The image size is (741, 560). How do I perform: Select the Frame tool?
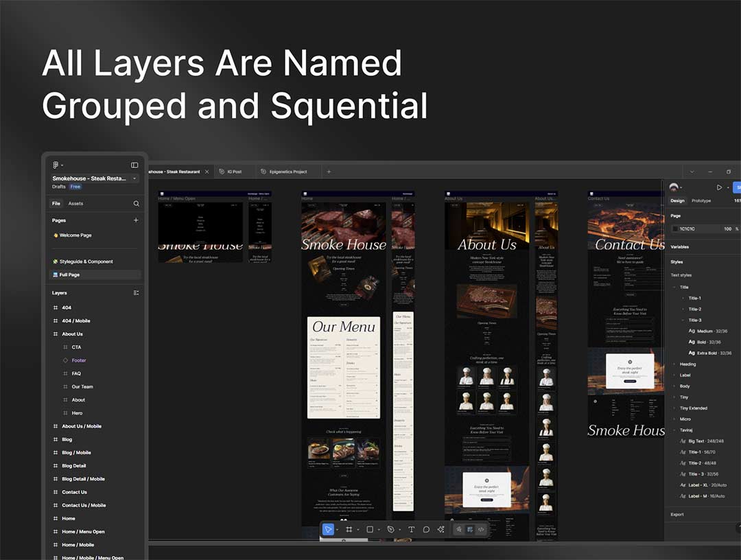pos(349,529)
